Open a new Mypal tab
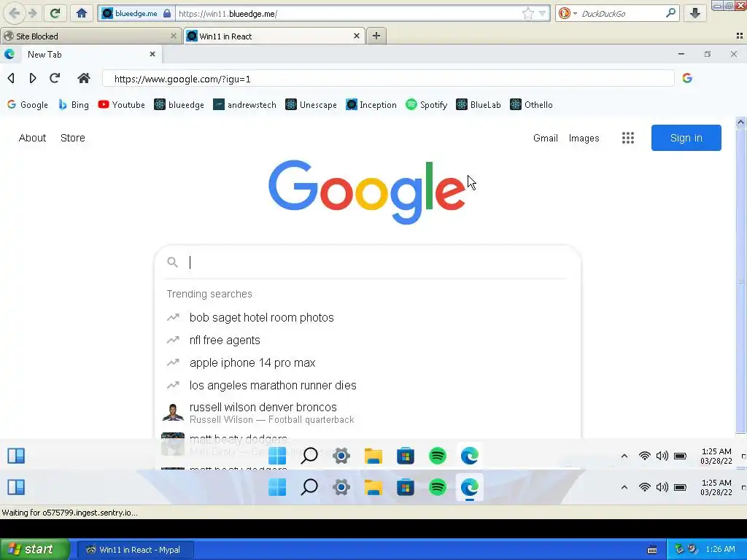The height and width of the screenshot is (560, 747). point(376,36)
